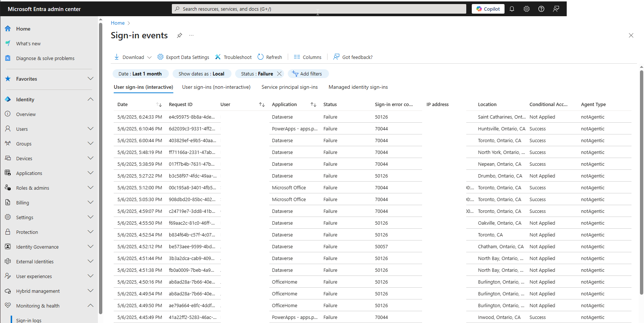This screenshot has width=644, height=323.
Task: Click the Download button
Action: [129, 57]
